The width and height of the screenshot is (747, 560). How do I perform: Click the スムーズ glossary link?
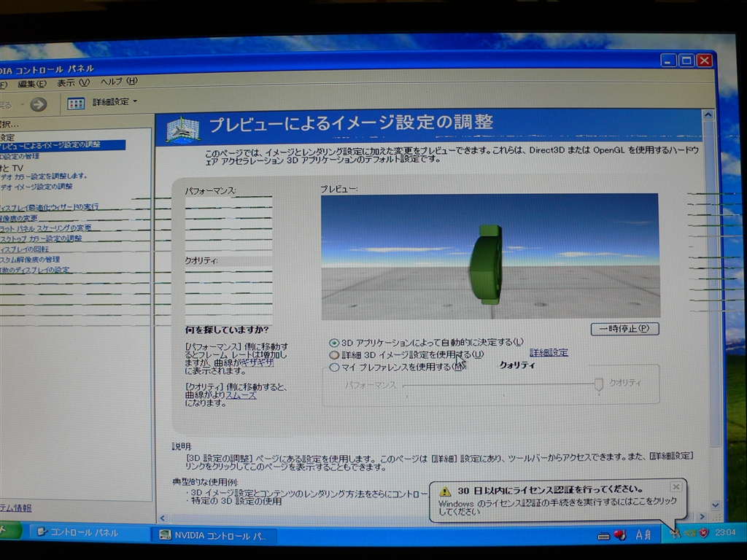tap(241, 395)
